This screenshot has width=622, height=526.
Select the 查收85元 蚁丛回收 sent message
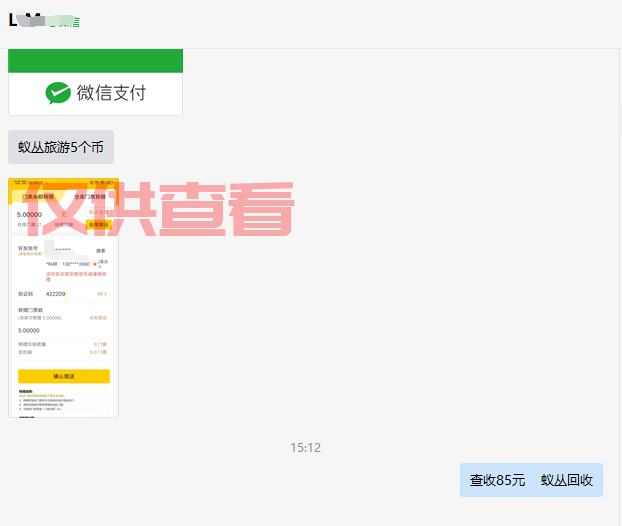(x=531, y=480)
